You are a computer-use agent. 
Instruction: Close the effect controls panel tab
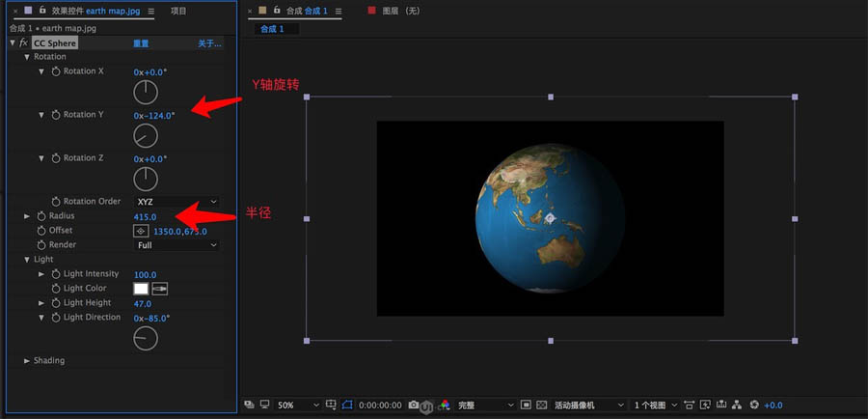pos(15,11)
